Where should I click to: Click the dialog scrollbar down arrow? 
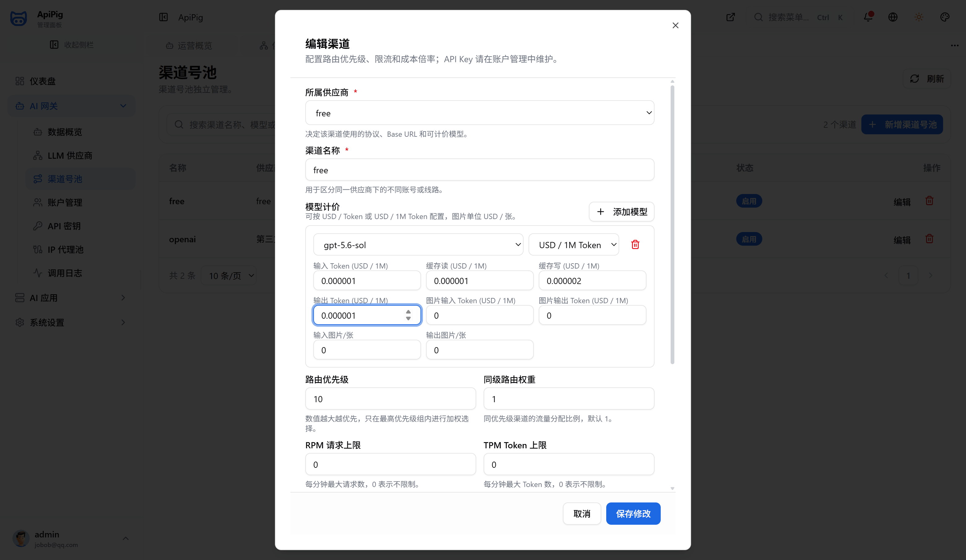coord(672,488)
